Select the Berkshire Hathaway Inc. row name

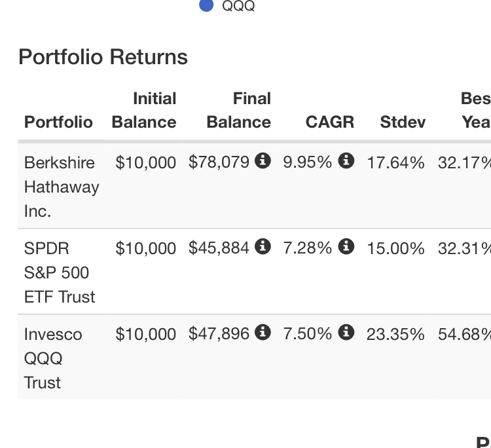pyautogui.click(x=60, y=187)
